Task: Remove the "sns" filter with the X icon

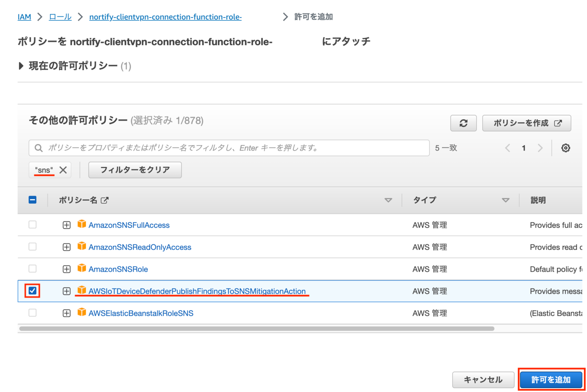Action: click(63, 170)
